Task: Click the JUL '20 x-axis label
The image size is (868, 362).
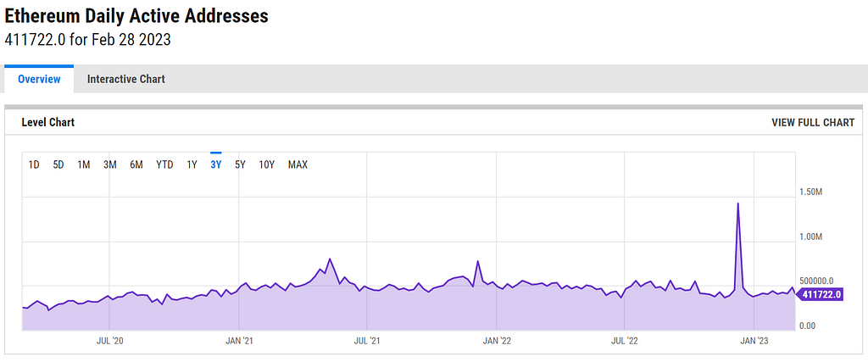Action: (x=109, y=341)
